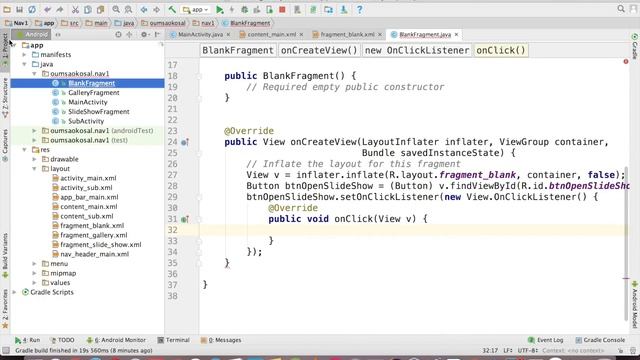The height and width of the screenshot is (360, 640).
Task: Click the scroll-from-source target icon in Project panel
Action: [118, 35]
